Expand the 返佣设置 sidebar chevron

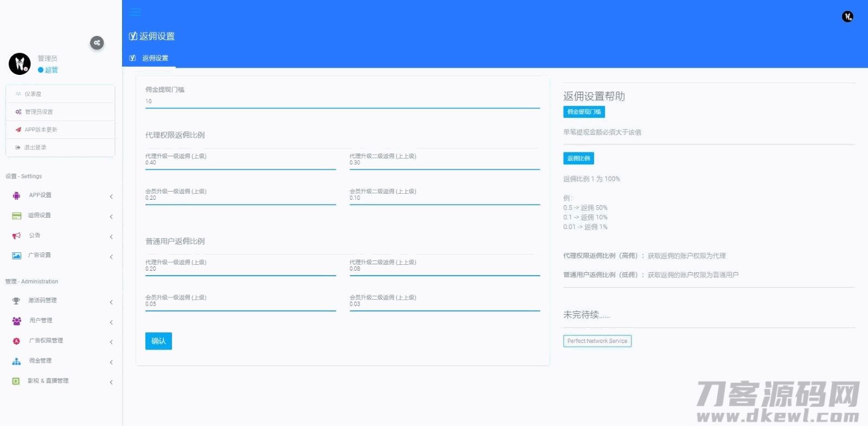coord(111,217)
